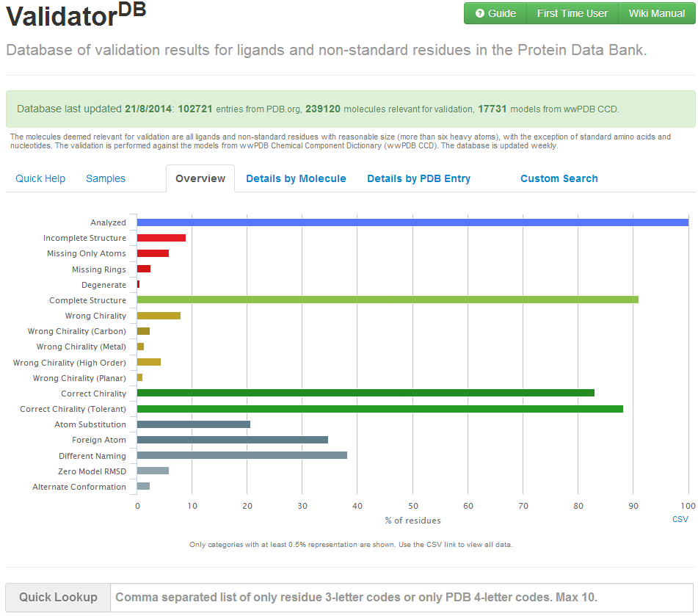698x616 pixels.
Task: Click the '21/8/2014' update date
Action: (x=148, y=109)
